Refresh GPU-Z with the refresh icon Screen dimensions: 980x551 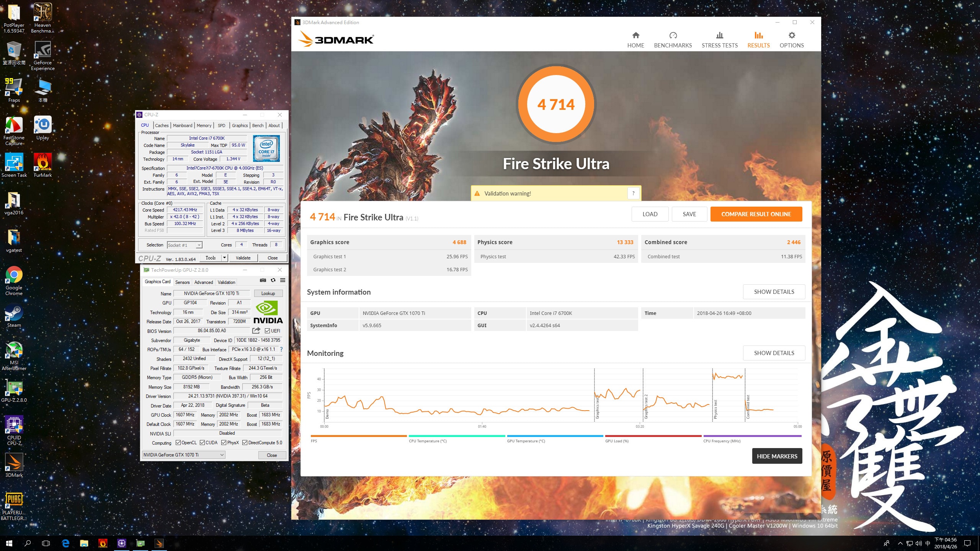pos(273,280)
